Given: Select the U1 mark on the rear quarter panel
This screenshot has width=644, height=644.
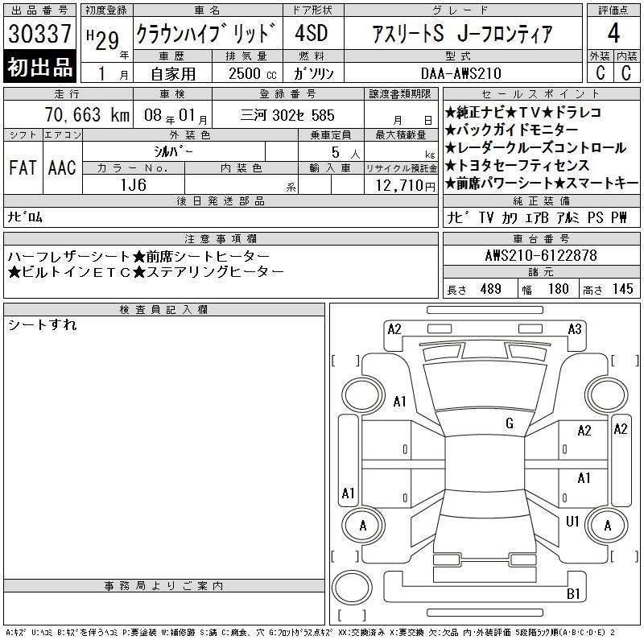Looking at the screenshot, I should point(572,521).
